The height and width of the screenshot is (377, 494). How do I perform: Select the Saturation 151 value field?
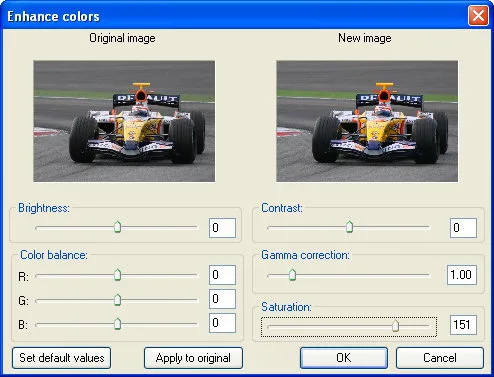pyautogui.click(x=463, y=325)
